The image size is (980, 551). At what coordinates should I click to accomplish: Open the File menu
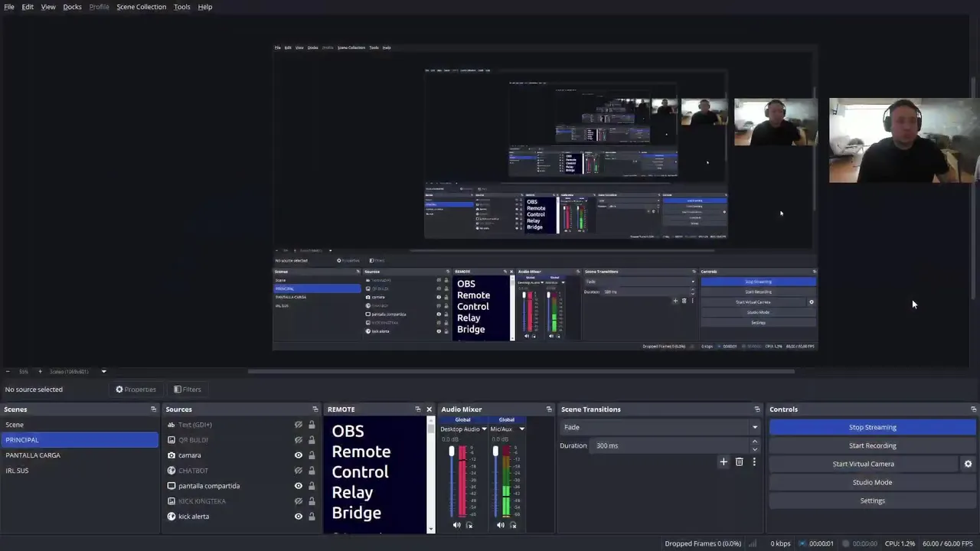click(x=9, y=7)
